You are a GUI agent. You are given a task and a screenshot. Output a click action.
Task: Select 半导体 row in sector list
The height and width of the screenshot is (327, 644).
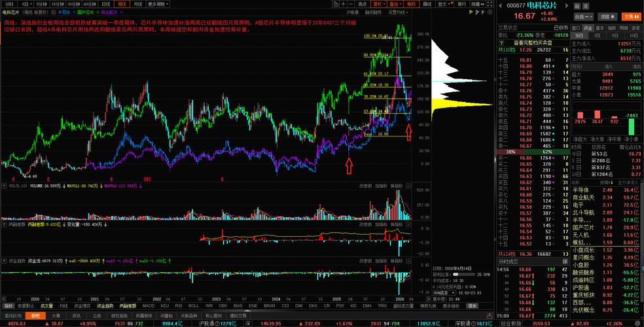(607, 190)
